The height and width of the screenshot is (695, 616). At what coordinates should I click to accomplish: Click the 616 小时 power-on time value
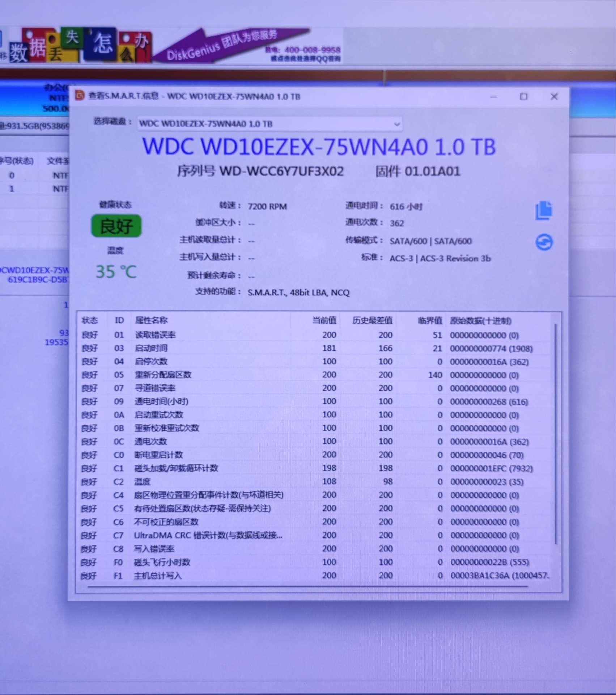[406, 206]
